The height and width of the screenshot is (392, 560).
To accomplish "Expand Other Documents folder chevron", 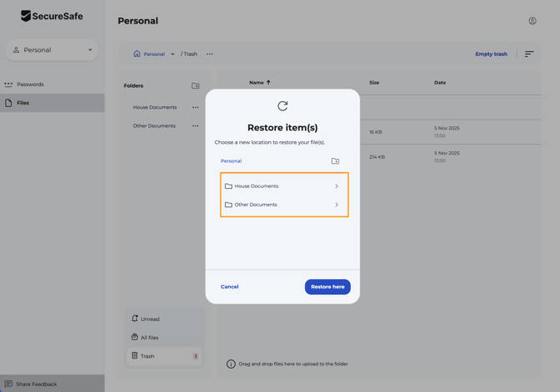I will pos(337,205).
